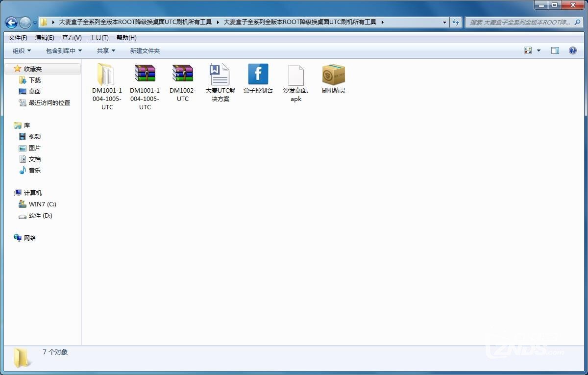This screenshot has height=375, width=588.
Task: Open the help question mark icon
Action: pyautogui.click(x=572, y=50)
